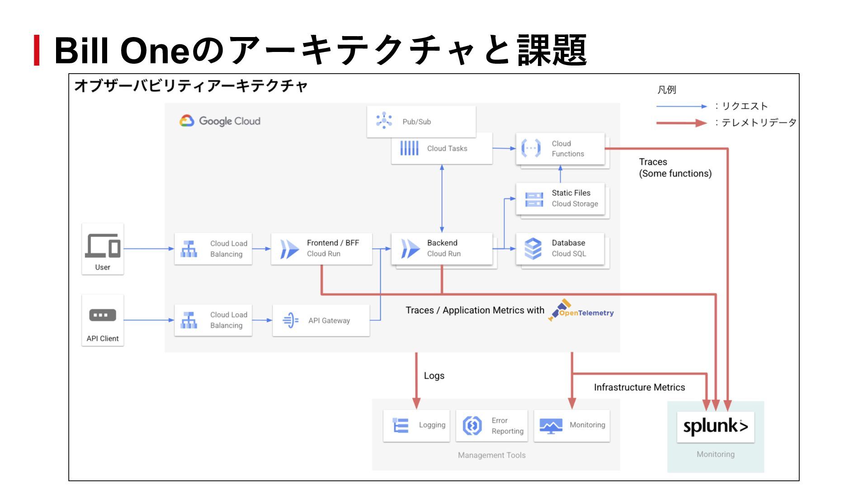Click the User caption
Screen dimensions: 868x488
coord(103,267)
